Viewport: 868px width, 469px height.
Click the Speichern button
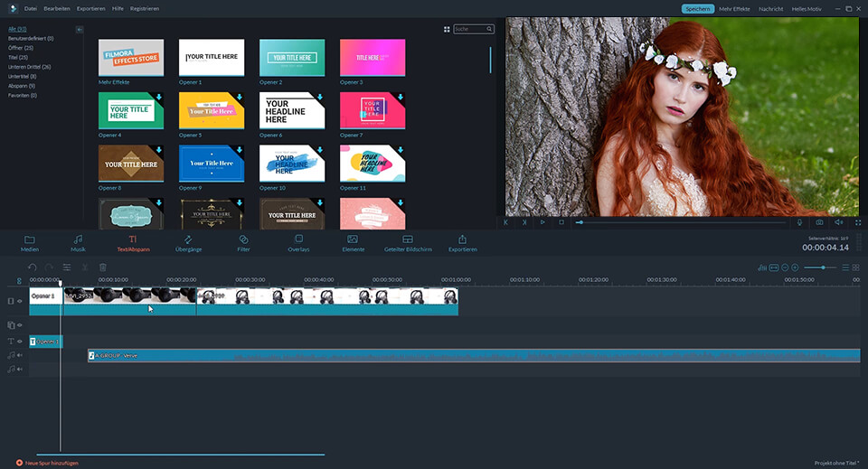point(697,8)
